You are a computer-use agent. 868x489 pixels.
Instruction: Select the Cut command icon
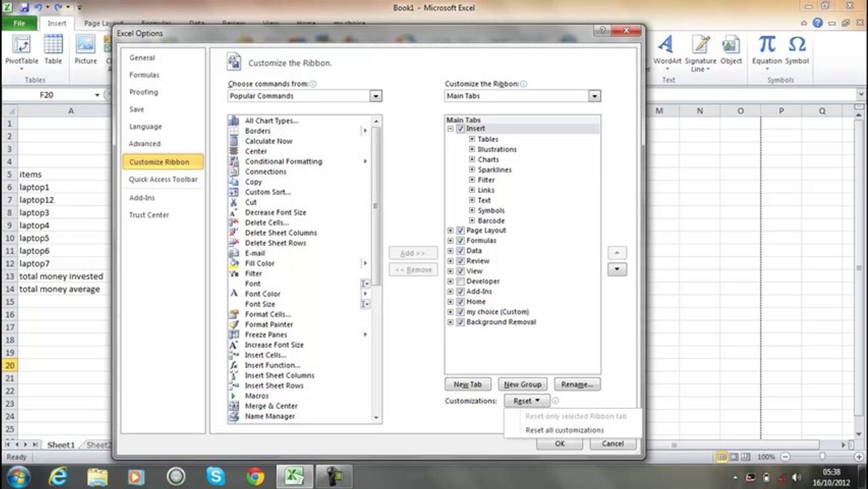(234, 202)
